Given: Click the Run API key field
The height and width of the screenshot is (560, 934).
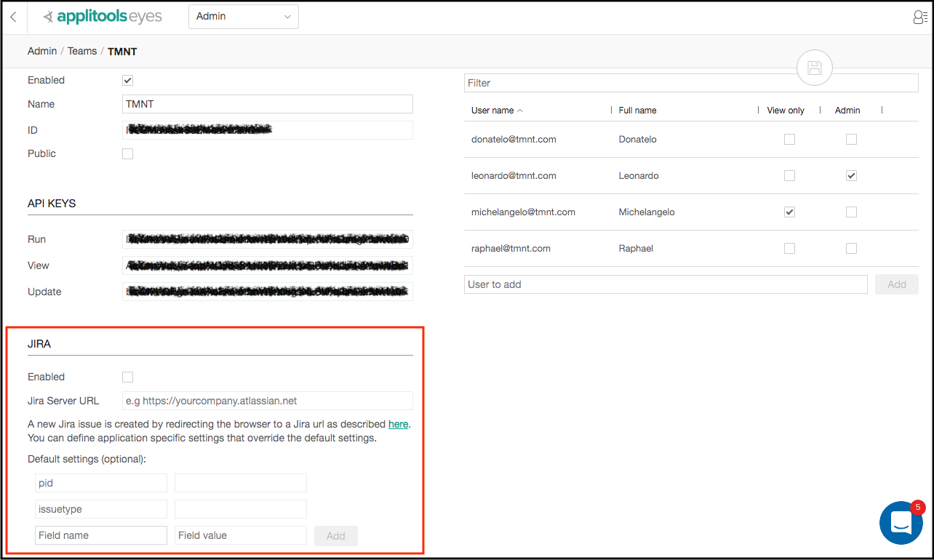Looking at the screenshot, I should click(268, 239).
